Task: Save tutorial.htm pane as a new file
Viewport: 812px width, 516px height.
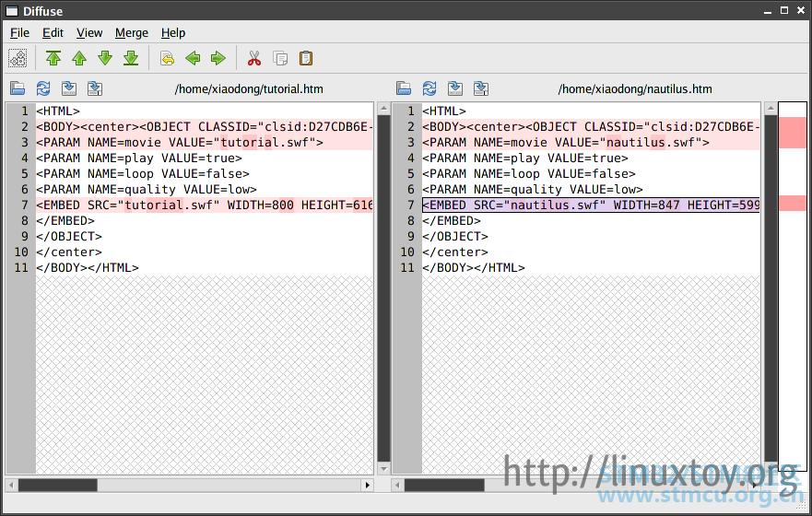Action: (95, 88)
